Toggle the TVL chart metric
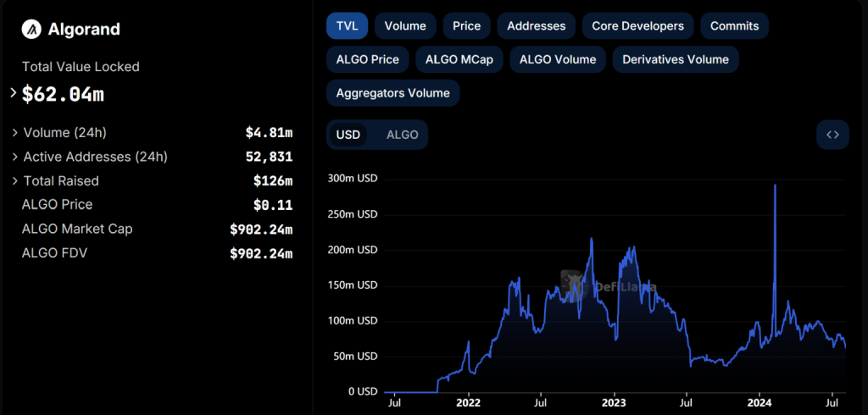 [x=347, y=26]
